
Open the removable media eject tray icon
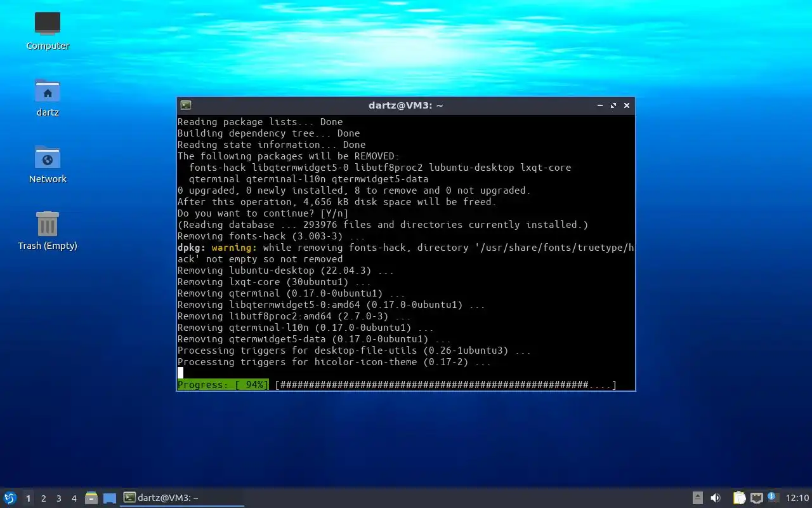tap(697, 498)
